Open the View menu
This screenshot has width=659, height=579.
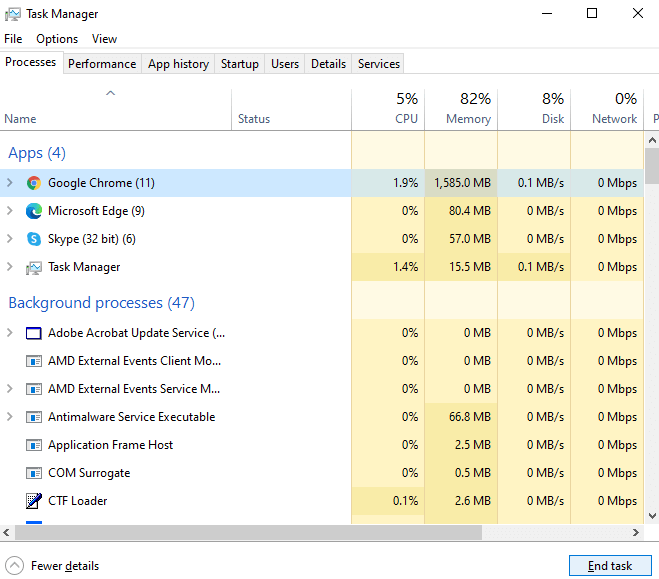(104, 39)
